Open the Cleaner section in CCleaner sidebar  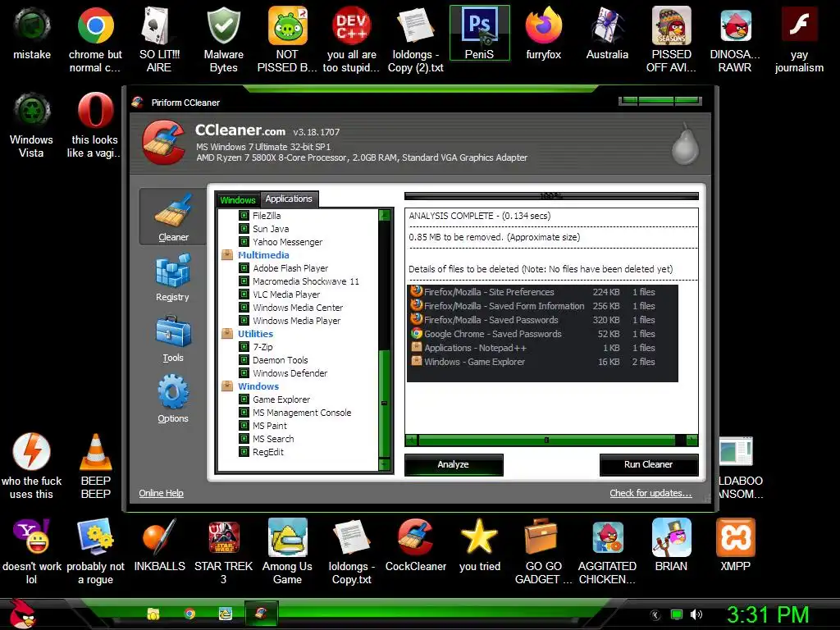(172, 217)
